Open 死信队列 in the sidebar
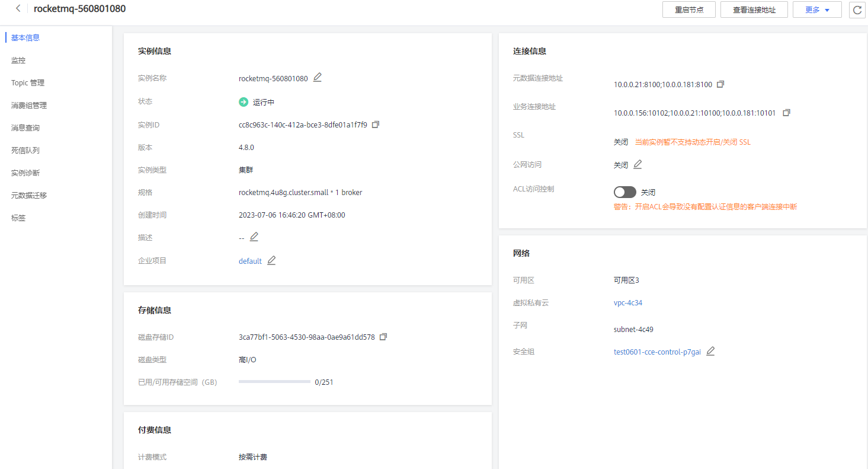This screenshot has height=469, width=868. (x=25, y=151)
